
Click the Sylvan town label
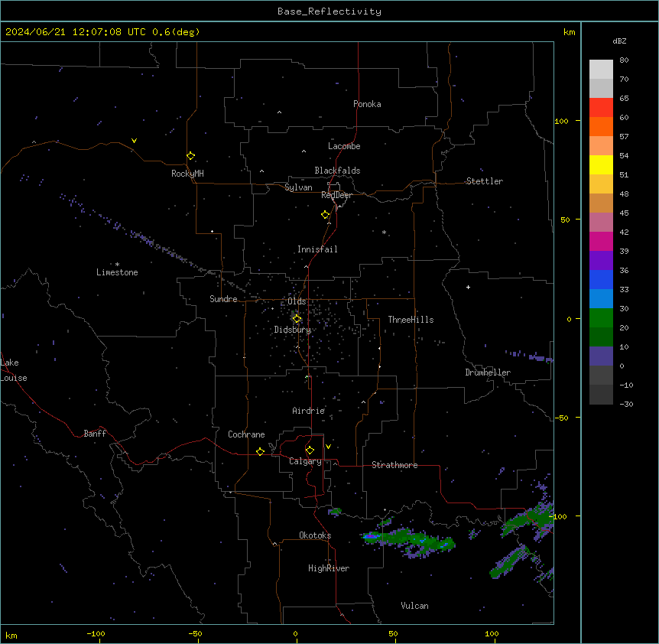point(298,187)
